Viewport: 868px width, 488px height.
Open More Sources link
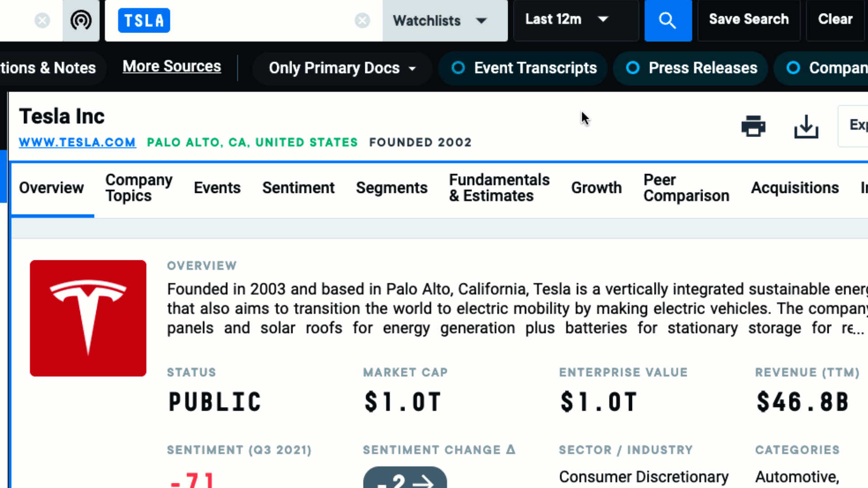tap(172, 66)
